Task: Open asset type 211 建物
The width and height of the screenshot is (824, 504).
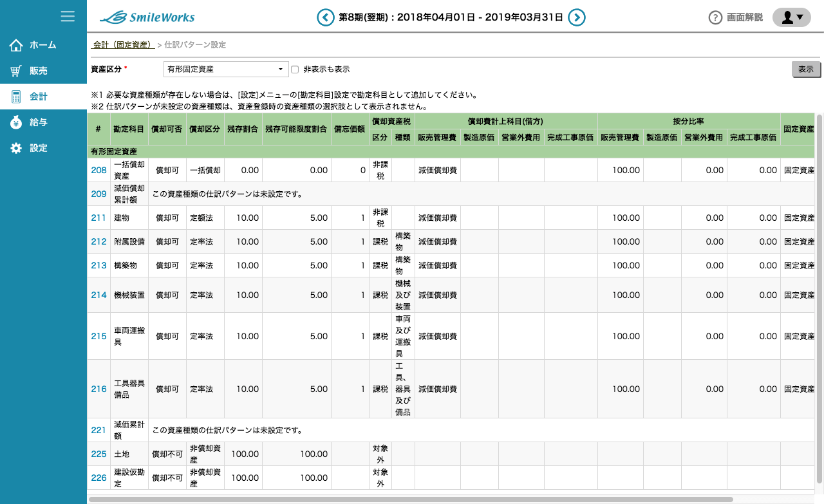Action: [x=98, y=218]
